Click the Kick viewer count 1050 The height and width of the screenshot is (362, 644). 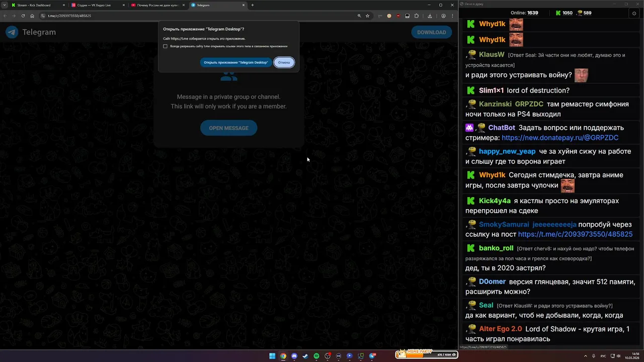[564, 13]
